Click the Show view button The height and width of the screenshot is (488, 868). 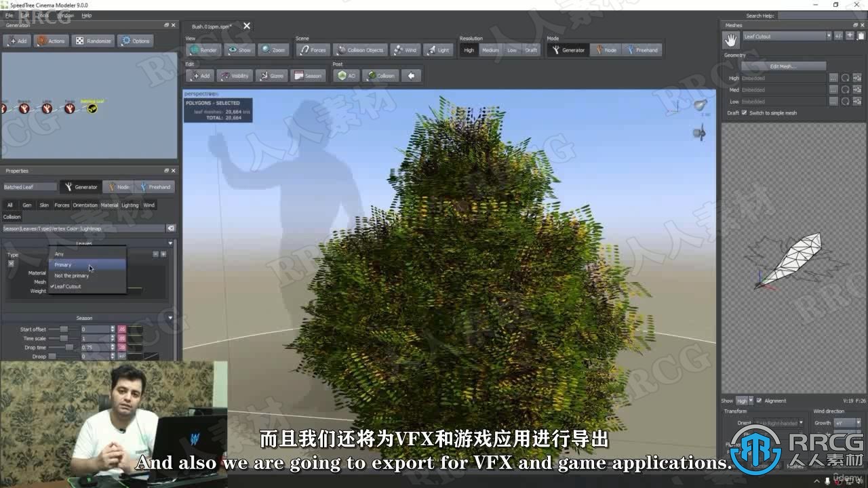(239, 50)
